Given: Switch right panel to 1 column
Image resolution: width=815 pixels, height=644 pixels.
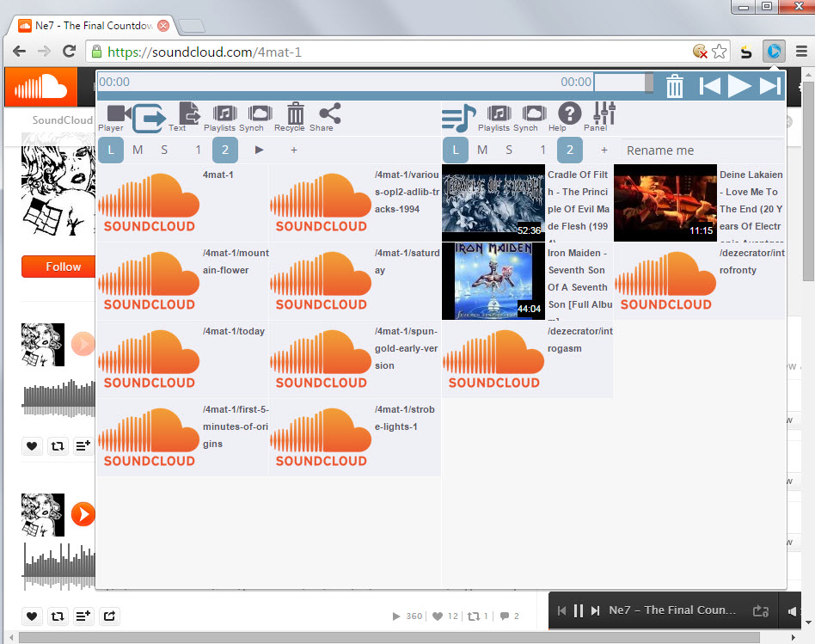Looking at the screenshot, I should click(542, 150).
